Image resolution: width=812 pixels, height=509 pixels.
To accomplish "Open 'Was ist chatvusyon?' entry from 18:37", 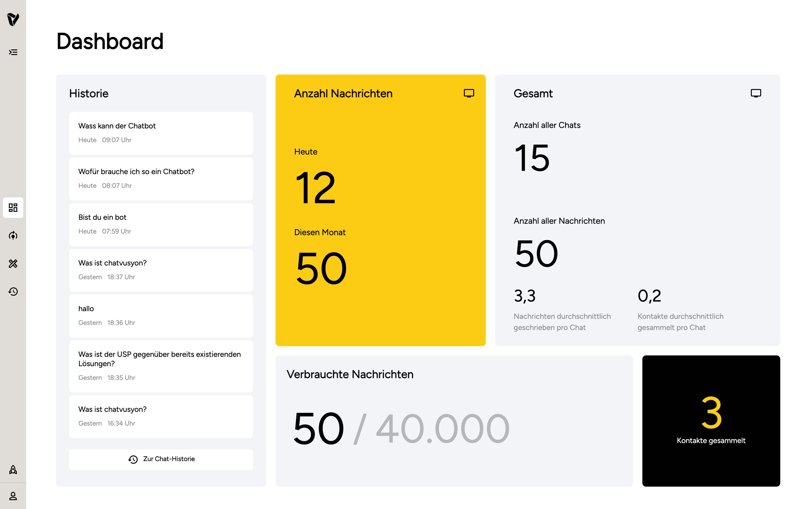I will (x=161, y=270).
